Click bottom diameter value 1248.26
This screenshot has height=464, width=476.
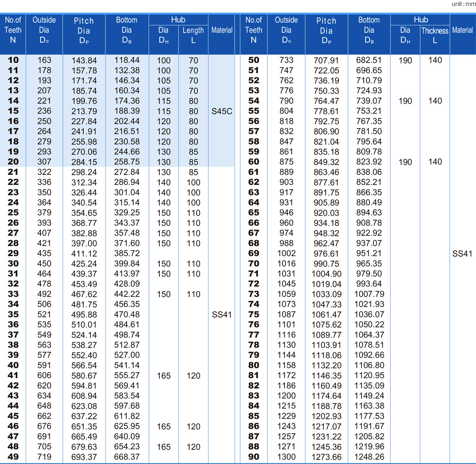pos(369,457)
